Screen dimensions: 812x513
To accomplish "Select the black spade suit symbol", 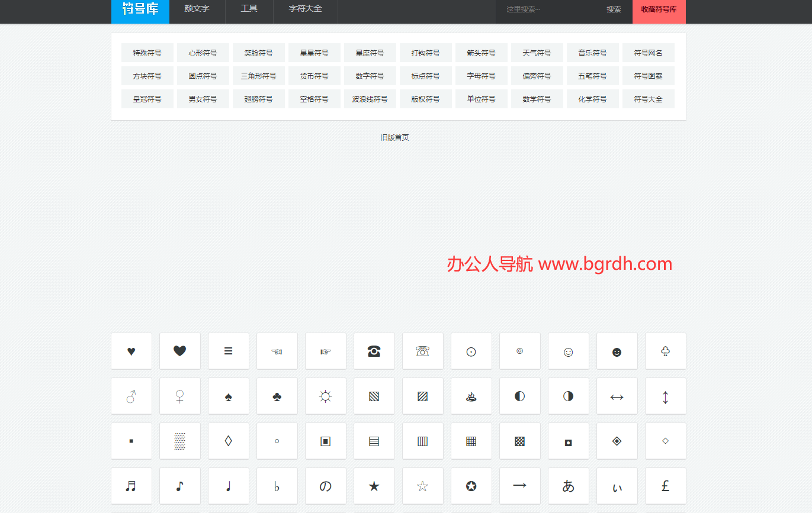I will (229, 396).
